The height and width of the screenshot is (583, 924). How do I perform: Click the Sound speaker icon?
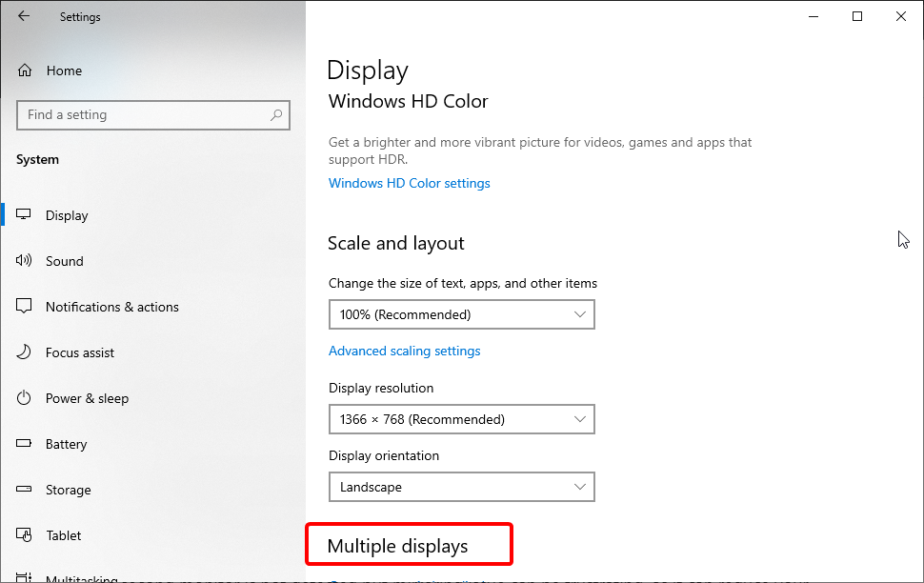tap(24, 260)
